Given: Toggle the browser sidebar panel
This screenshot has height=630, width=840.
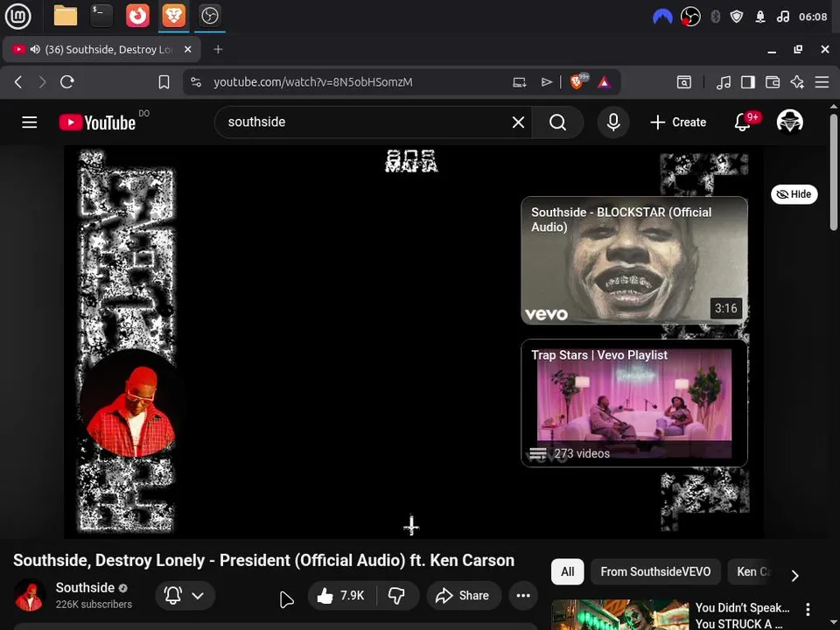Looking at the screenshot, I should 748,82.
